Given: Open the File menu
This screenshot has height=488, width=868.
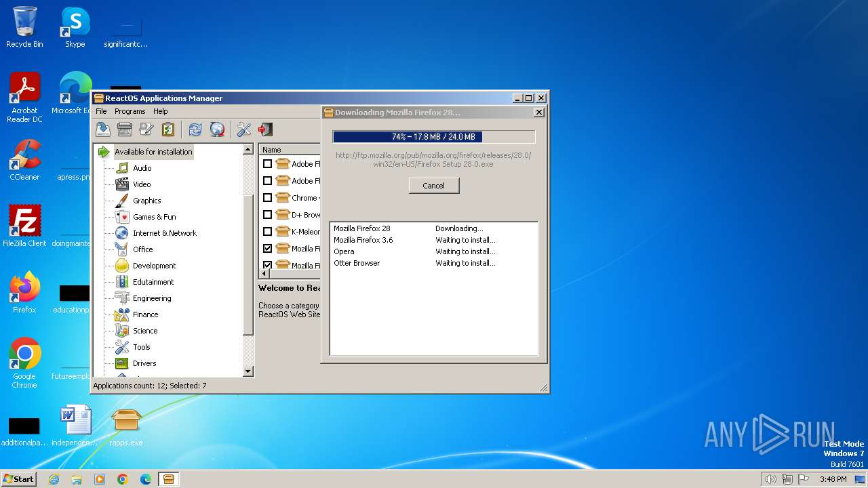Looking at the screenshot, I should tap(101, 111).
